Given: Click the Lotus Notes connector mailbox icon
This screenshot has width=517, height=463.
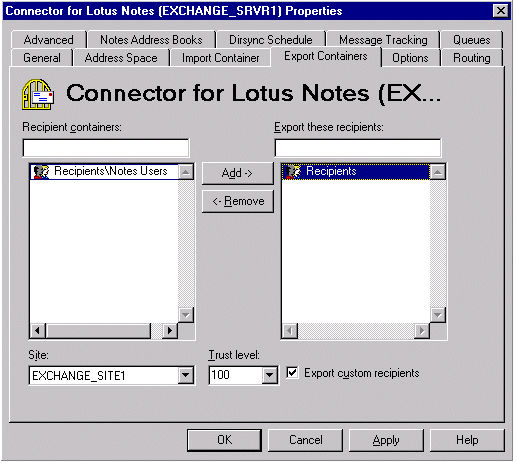Looking at the screenshot, I should [x=38, y=95].
